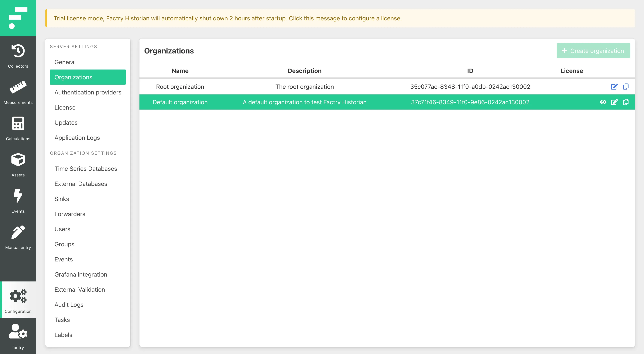This screenshot has height=354, width=644.
Task: Open Audit Logs settings
Action: (x=88, y=305)
